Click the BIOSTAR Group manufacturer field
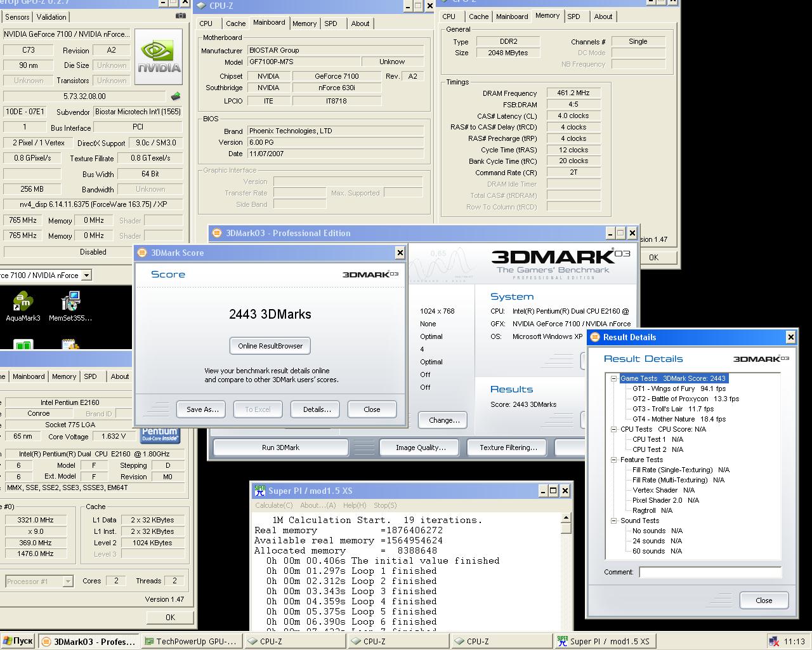This screenshot has width=812, height=650. pos(336,50)
